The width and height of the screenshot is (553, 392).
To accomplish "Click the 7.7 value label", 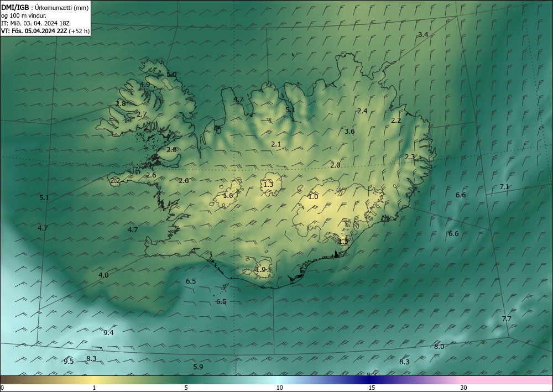I will pyautogui.click(x=507, y=319).
